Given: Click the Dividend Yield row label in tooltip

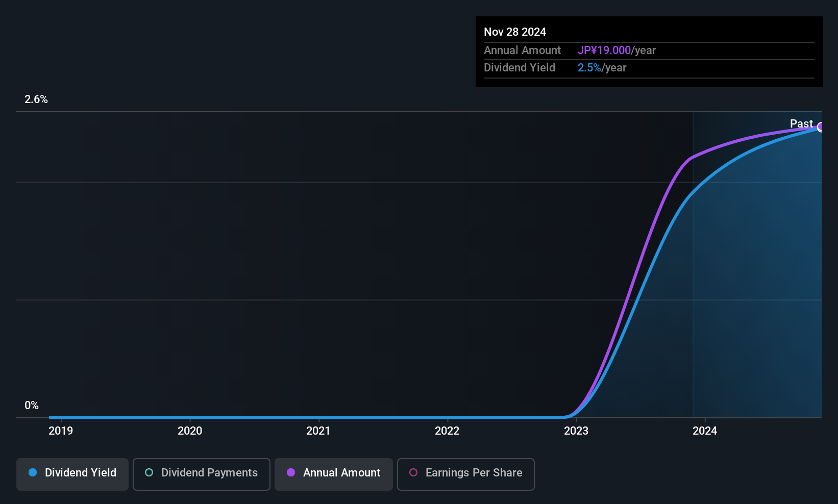Looking at the screenshot, I should click(520, 68).
